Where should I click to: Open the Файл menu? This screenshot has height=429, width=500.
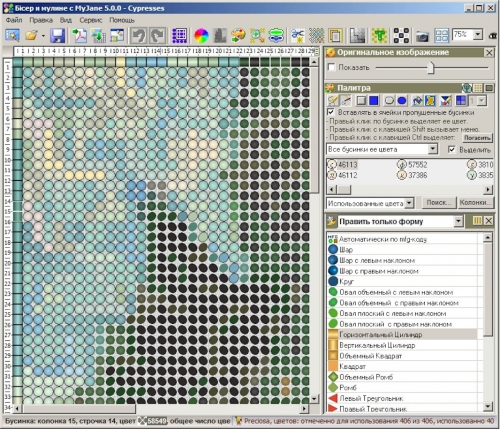[14, 20]
